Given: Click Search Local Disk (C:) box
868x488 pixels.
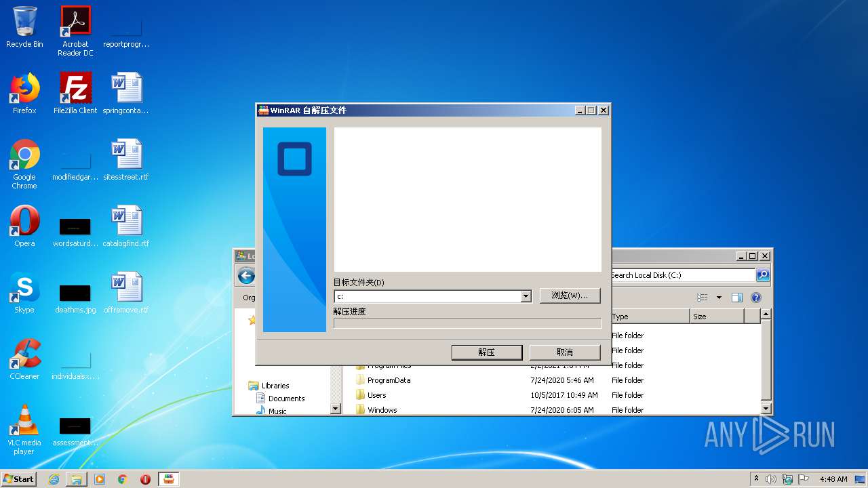Looking at the screenshot, I should coord(683,275).
